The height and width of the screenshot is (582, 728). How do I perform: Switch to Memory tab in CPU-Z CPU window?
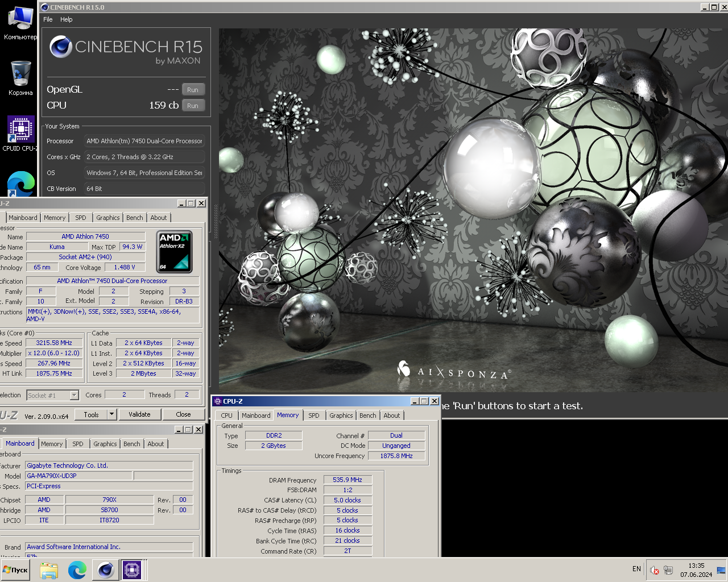pyautogui.click(x=55, y=218)
